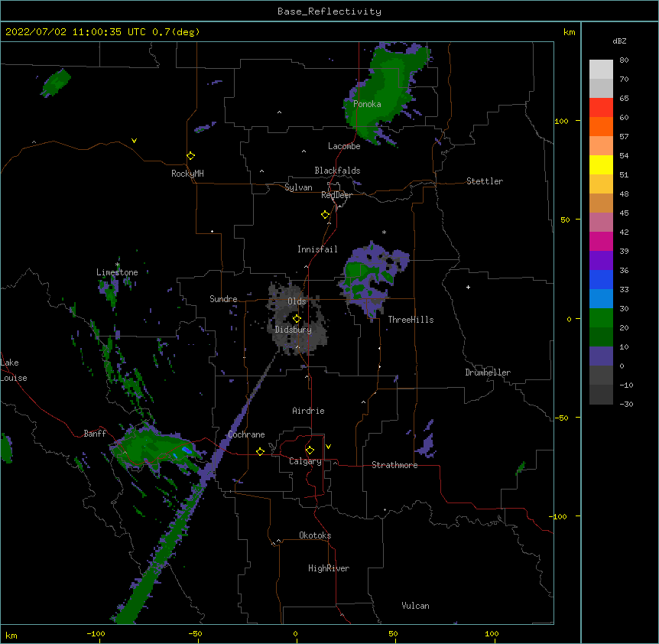The height and width of the screenshot is (644, 659).
Task: Click the yellow diamond marker below Cochrane
Action: coord(260,451)
